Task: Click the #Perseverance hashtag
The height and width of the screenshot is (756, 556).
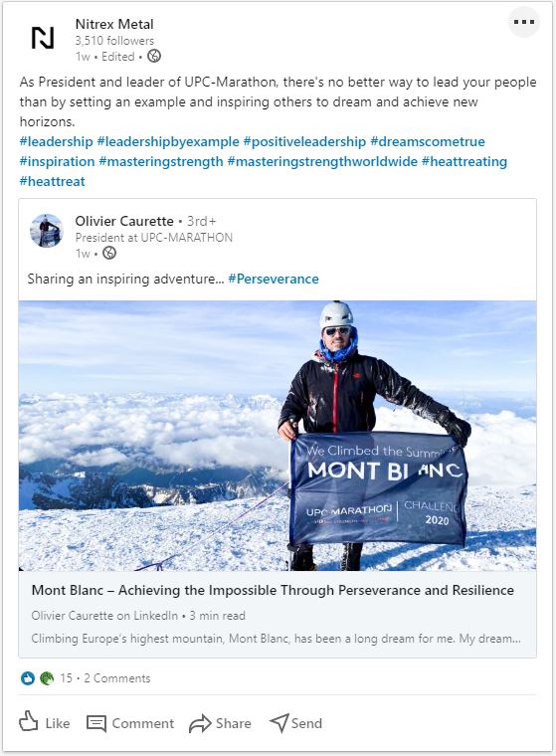Action: (x=274, y=279)
